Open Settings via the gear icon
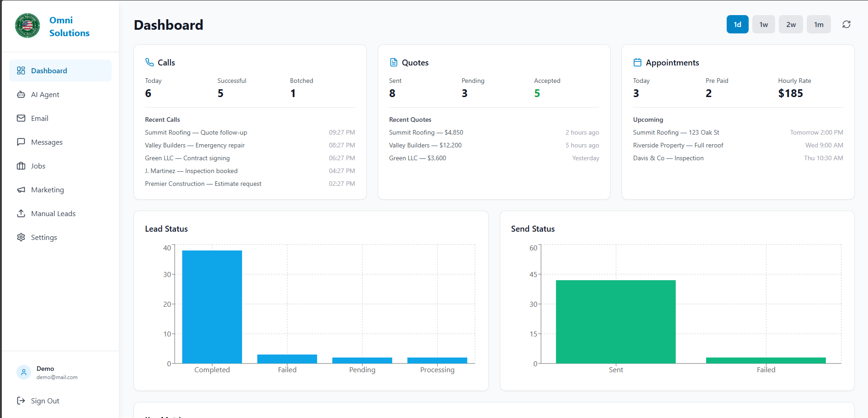The width and height of the screenshot is (868, 418). tap(21, 237)
